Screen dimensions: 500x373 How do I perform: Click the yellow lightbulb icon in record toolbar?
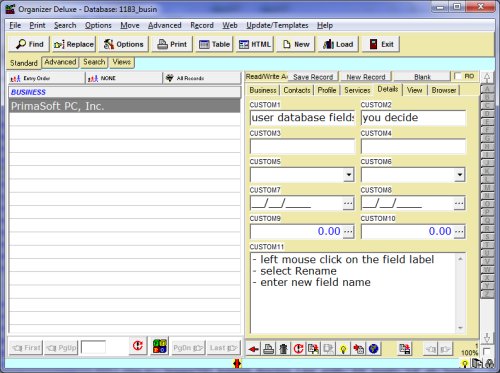[343, 349]
